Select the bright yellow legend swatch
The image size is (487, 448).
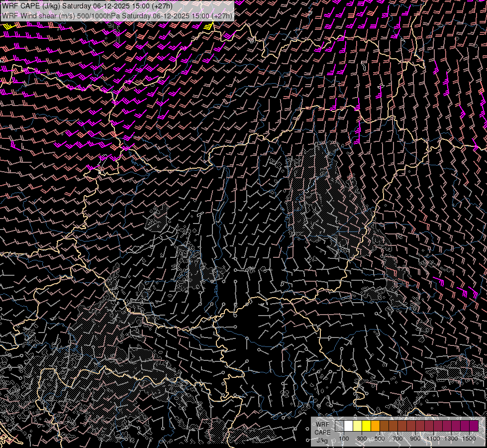[367, 426]
